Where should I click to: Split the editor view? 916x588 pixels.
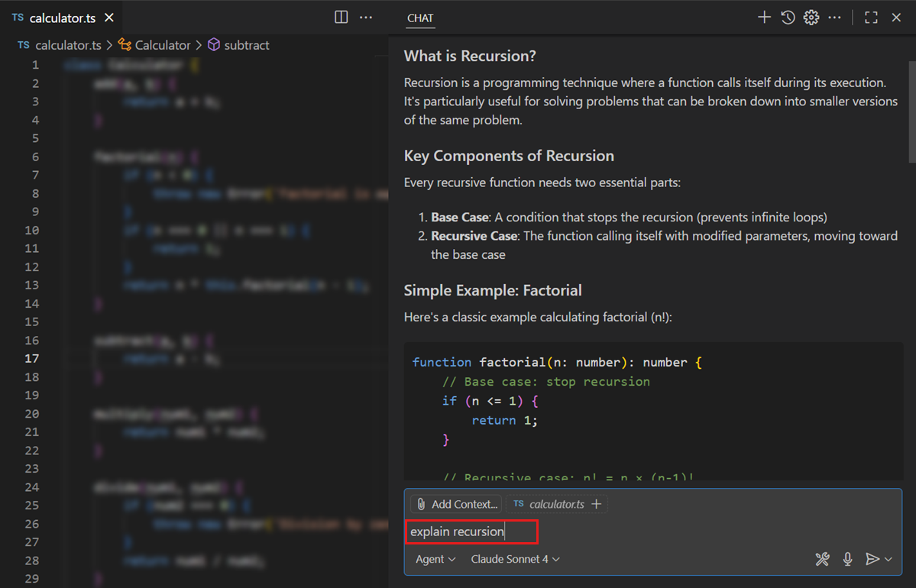pyautogui.click(x=341, y=17)
